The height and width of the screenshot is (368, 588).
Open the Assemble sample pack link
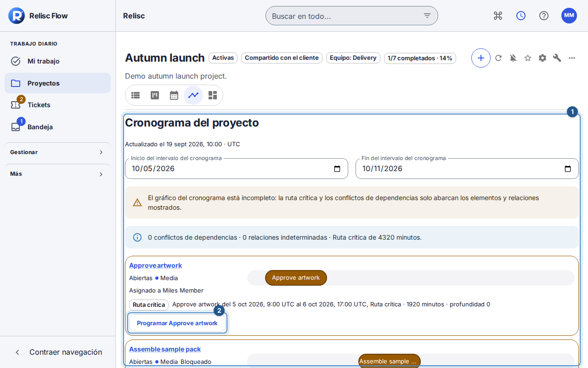tap(165, 349)
